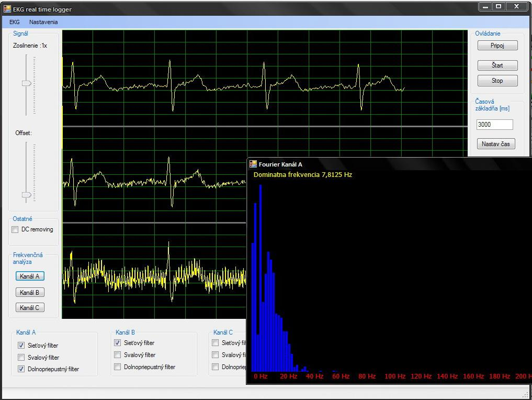Close the EKG real time logger window
Viewport: 532px width, 400px height.
pyautogui.click(x=517, y=6)
